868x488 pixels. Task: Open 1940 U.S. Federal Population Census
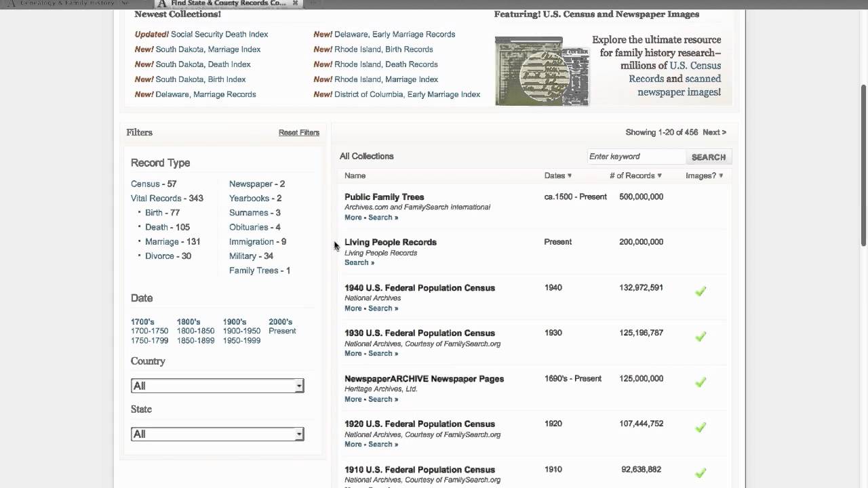420,288
